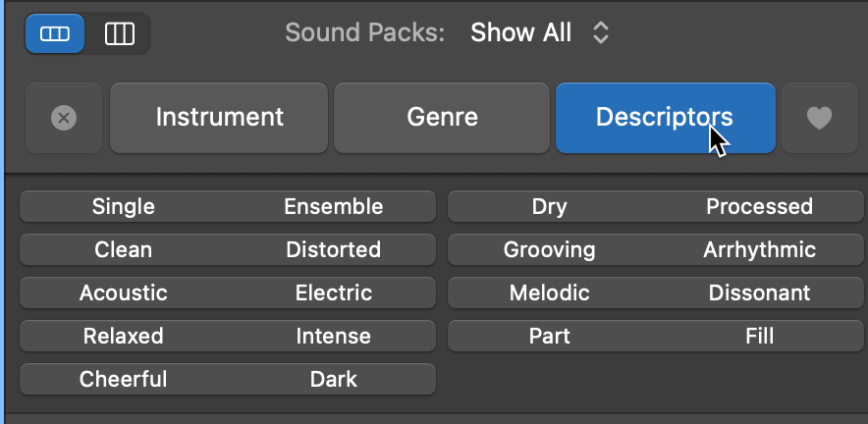Filter loops by Fill
The image size is (868, 424).
click(759, 336)
